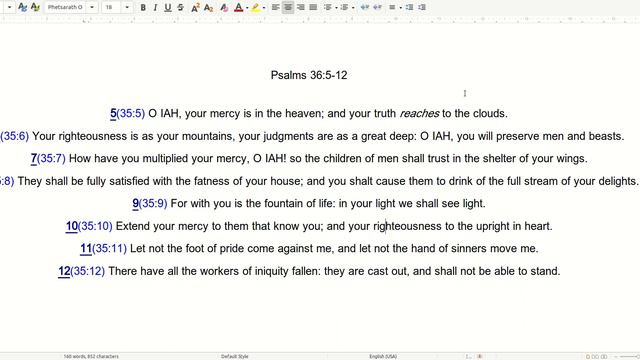
Task: Expand the font size dropdown
Action: click(127, 7)
